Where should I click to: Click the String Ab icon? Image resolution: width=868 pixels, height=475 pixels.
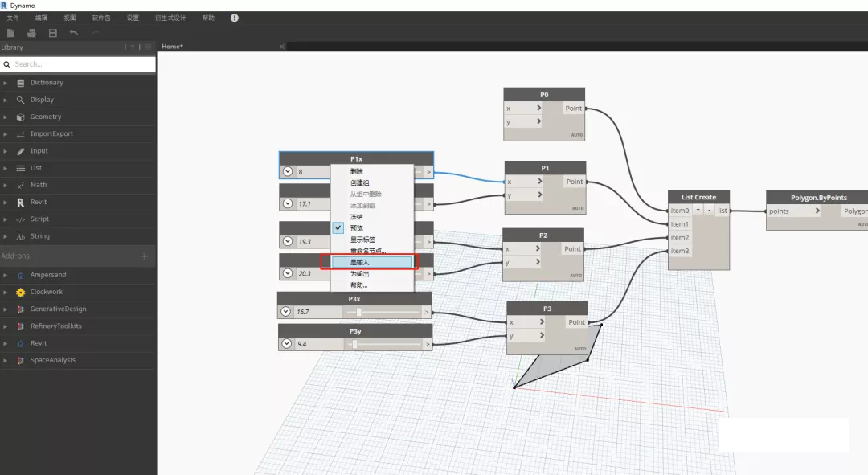tap(20, 236)
